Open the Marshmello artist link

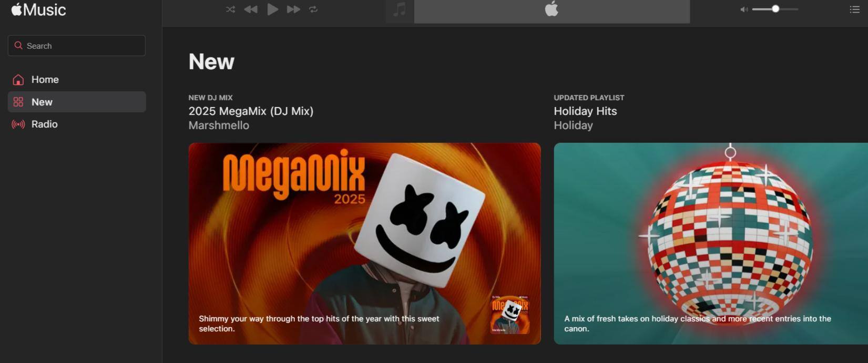(219, 126)
